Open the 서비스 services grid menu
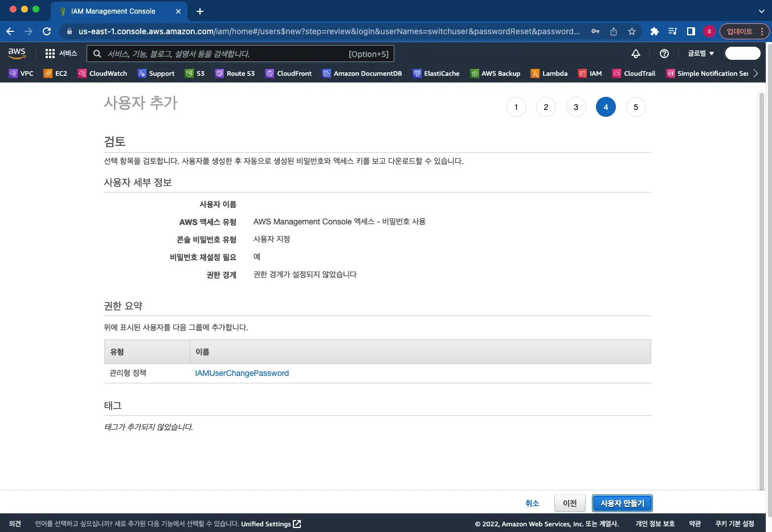772x532 pixels. point(61,54)
